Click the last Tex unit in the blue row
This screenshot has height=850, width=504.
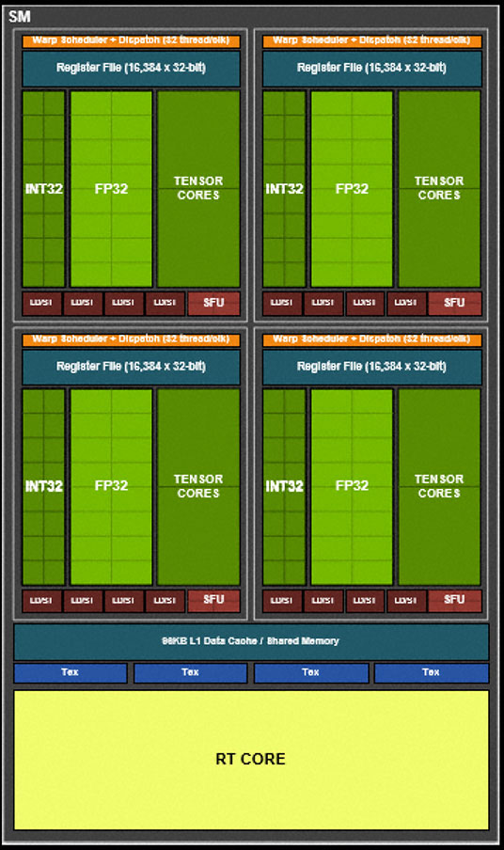coord(432,672)
